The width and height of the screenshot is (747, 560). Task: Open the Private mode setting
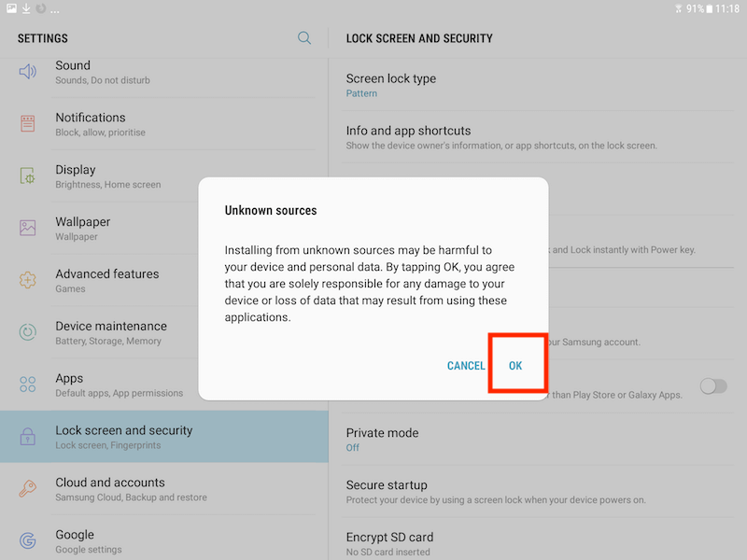pos(538,440)
